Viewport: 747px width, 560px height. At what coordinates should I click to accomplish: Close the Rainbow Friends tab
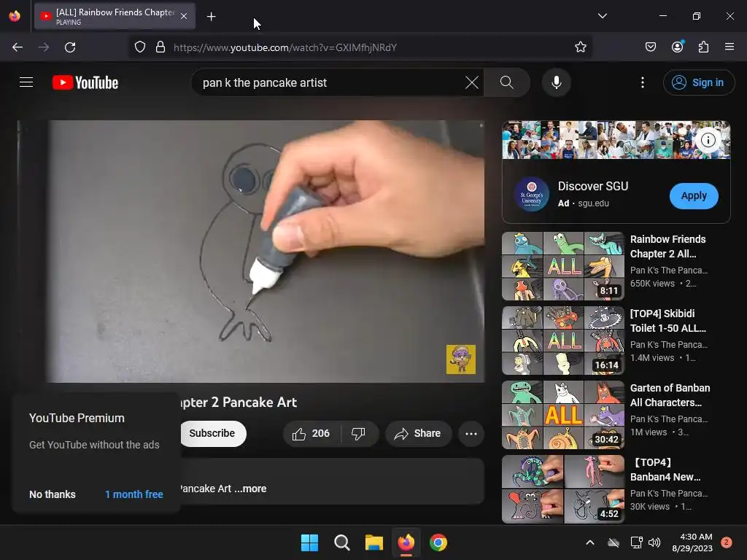click(x=184, y=16)
